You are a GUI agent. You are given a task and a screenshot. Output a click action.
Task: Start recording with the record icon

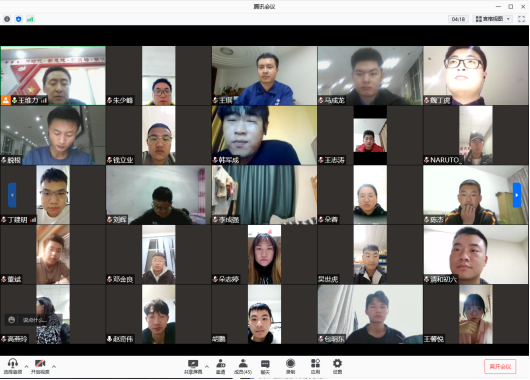(290, 366)
